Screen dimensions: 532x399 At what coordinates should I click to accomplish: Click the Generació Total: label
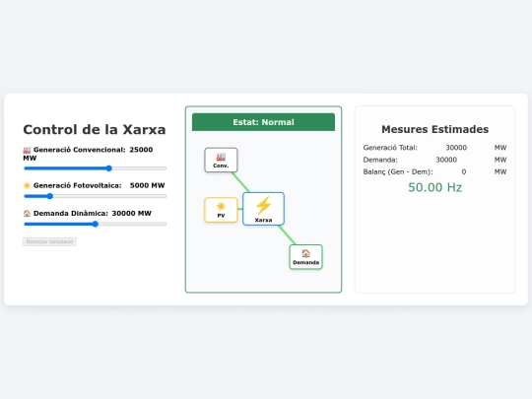[x=390, y=148]
